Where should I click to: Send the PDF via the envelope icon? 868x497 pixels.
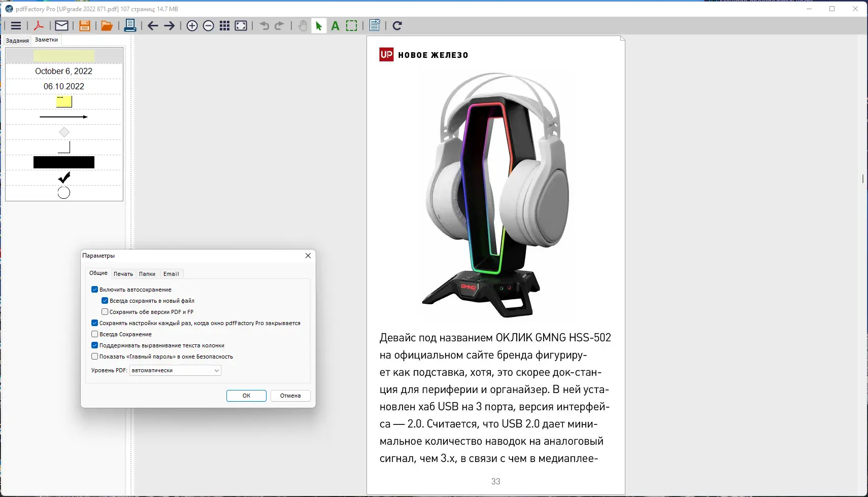tap(61, 26)
